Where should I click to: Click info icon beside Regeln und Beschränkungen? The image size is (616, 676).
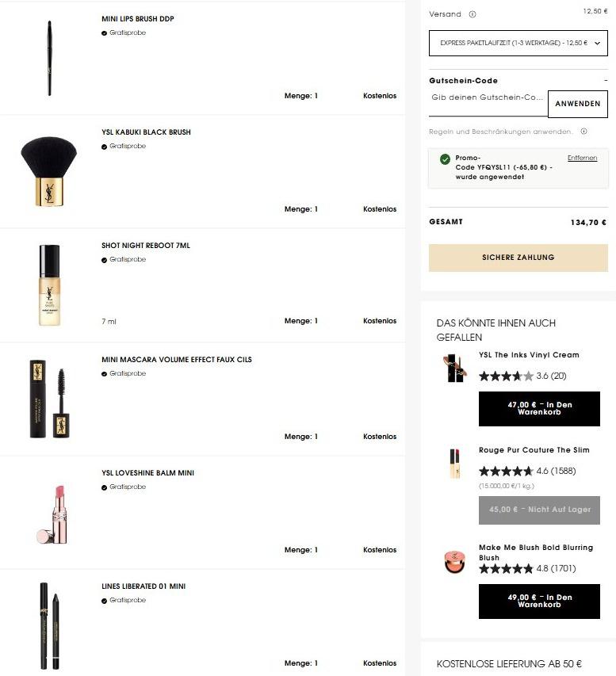pyautogui.click(x=583, y=132)
